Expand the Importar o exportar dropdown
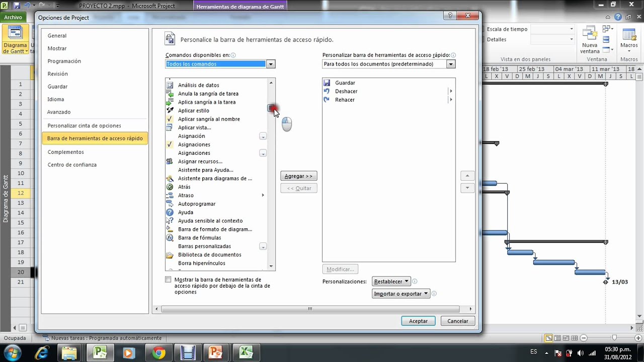 [401, 294]
